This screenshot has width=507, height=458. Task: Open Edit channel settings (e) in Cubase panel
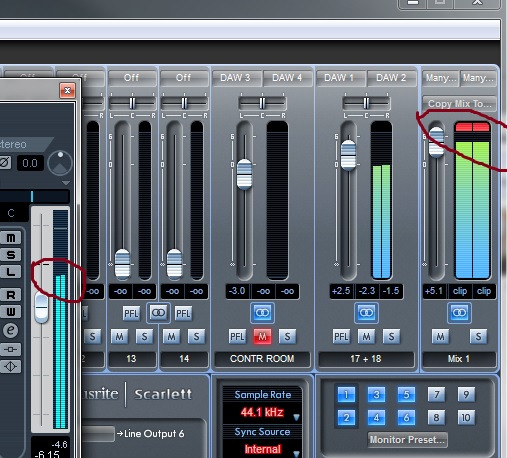click(11, 330)
